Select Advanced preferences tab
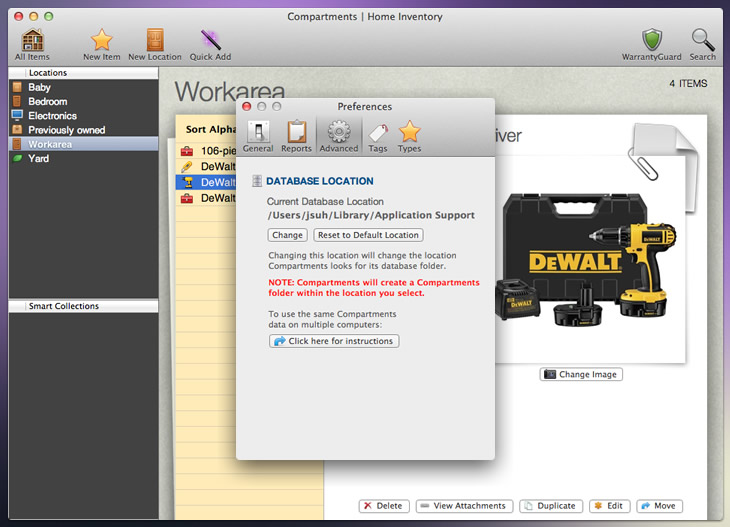Image resolution: width=730 pixels, height=527 pixels. (x=339, y=137)
